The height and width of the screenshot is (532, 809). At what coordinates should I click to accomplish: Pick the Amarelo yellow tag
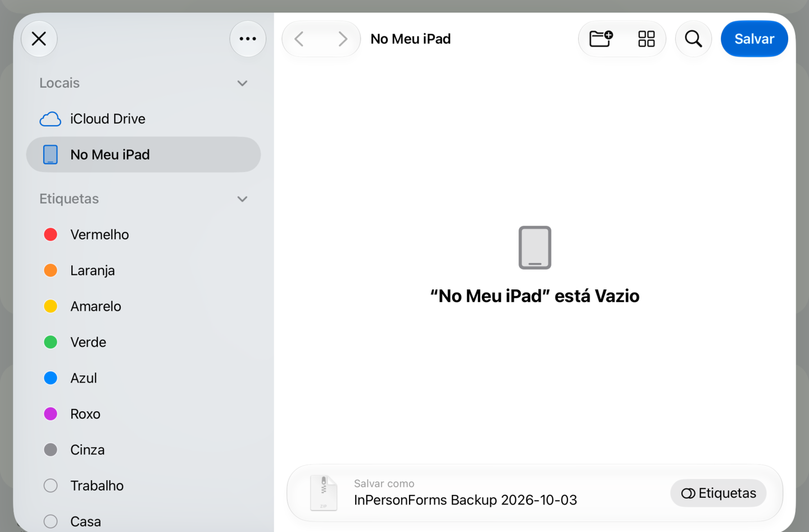point(143,306)
